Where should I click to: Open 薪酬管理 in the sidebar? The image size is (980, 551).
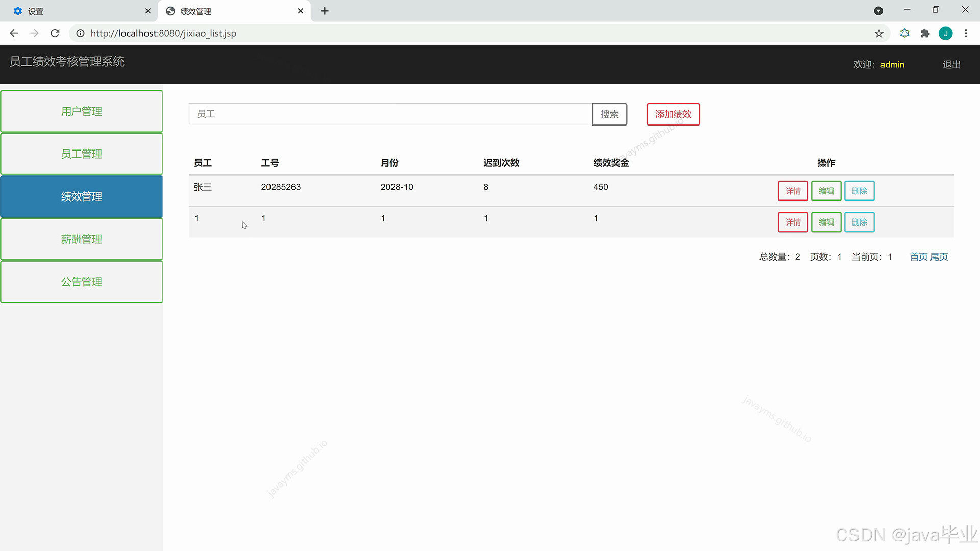click(82, 239)
